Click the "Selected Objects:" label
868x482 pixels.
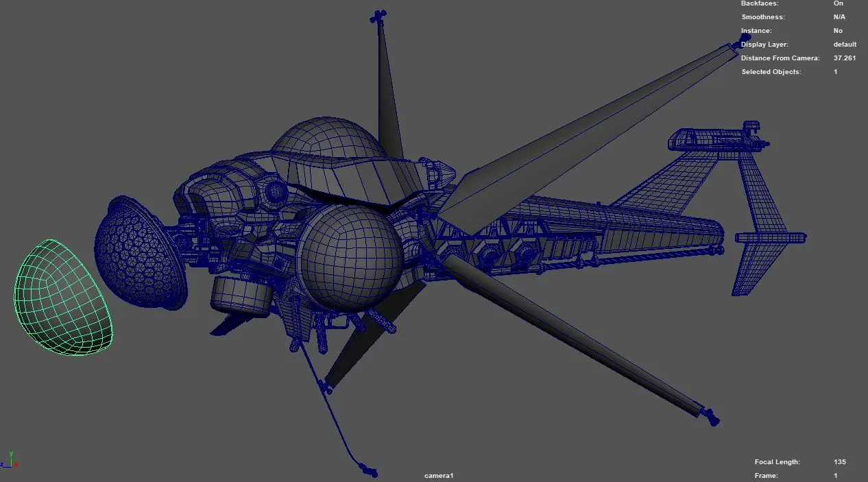pos(771,72)
